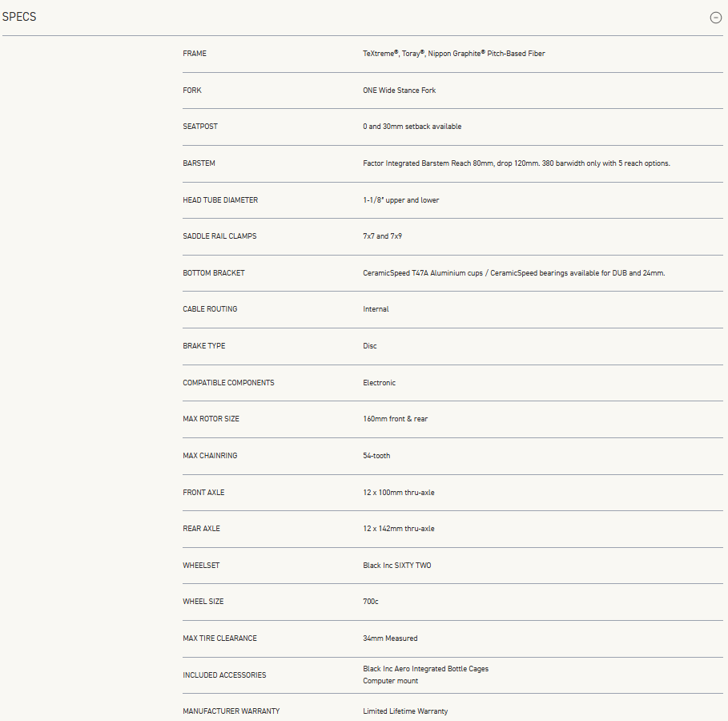The width and height of the screenshot is (728, 721).
Task: Select the 700c wheel size value
Action: [x=371, y=601]
